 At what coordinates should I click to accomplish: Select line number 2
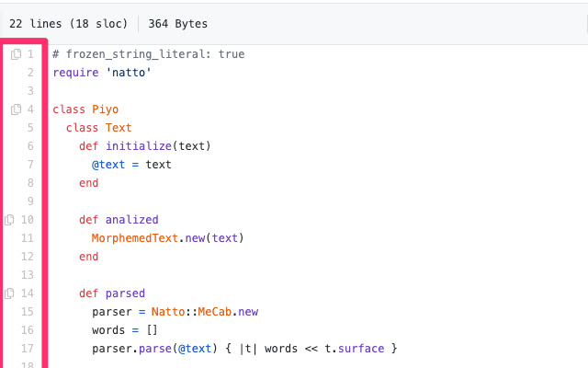(x=30, y=73)
